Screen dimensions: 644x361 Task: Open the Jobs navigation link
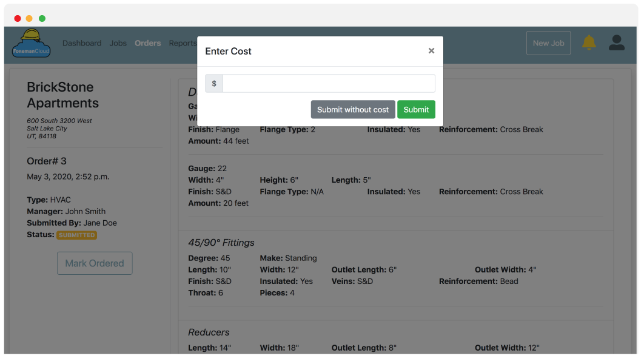[118, 43]
